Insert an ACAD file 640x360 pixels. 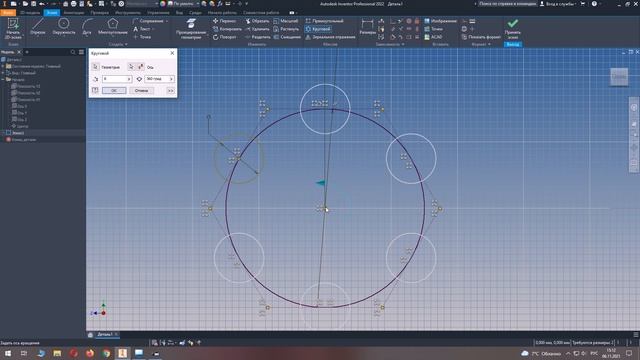pos(433,37)
